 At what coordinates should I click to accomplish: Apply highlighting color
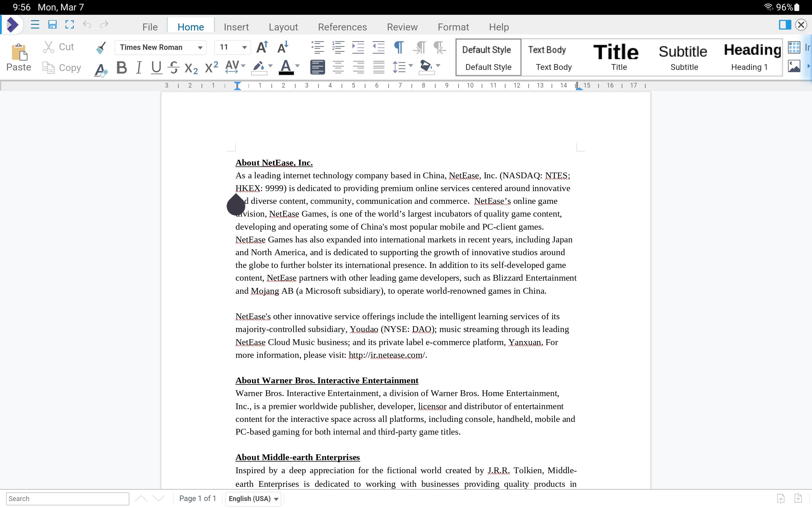259,68
